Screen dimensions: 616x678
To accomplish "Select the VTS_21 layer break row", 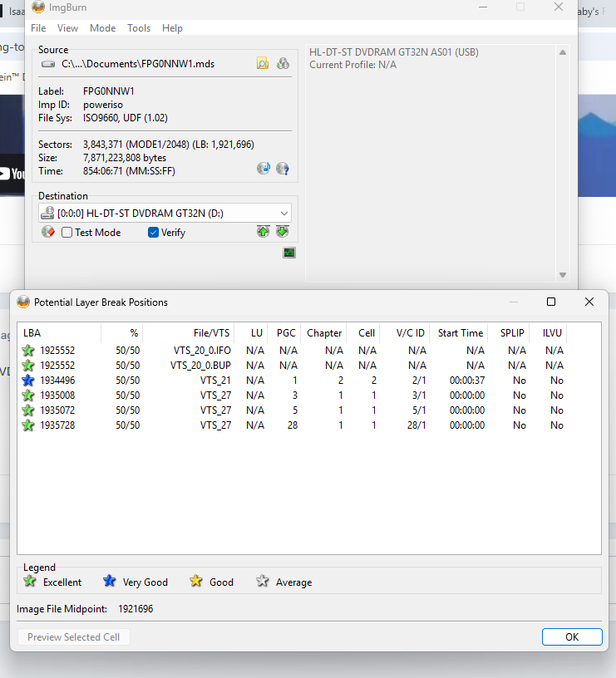I will 216,381.
